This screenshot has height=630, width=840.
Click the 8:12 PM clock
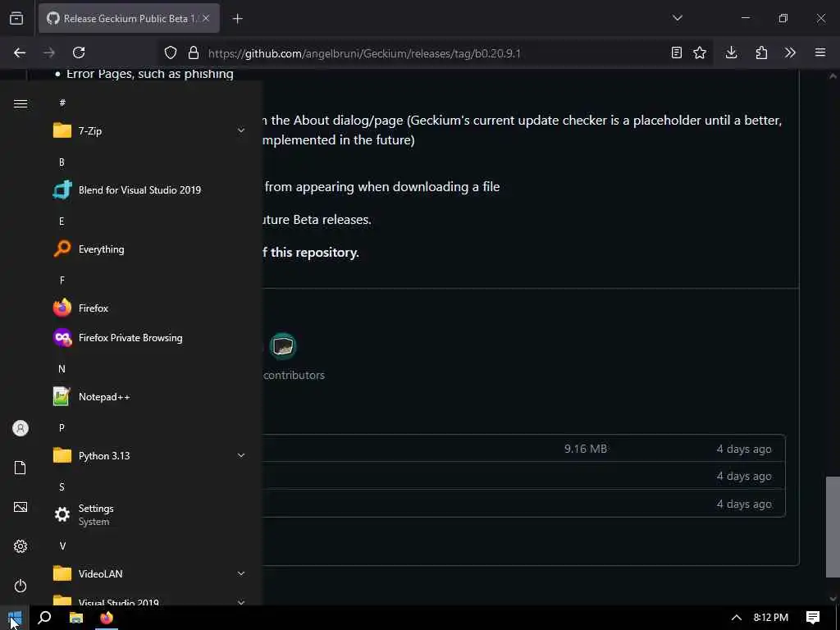771,618
